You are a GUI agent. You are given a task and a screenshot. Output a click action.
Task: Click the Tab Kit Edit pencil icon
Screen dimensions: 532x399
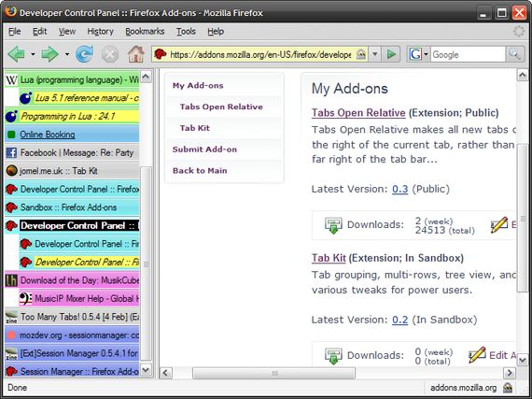pos(477,355)
